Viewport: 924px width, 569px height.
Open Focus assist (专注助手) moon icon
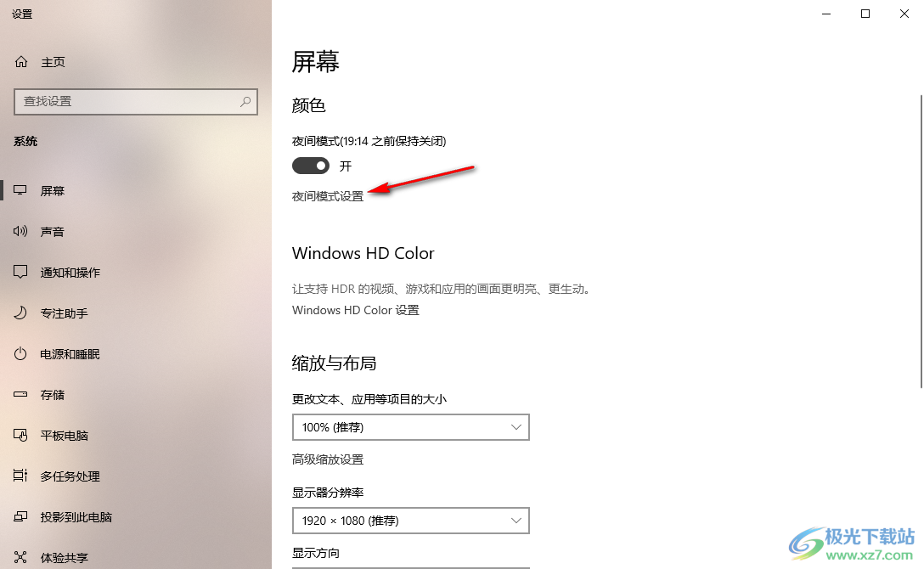20,313
